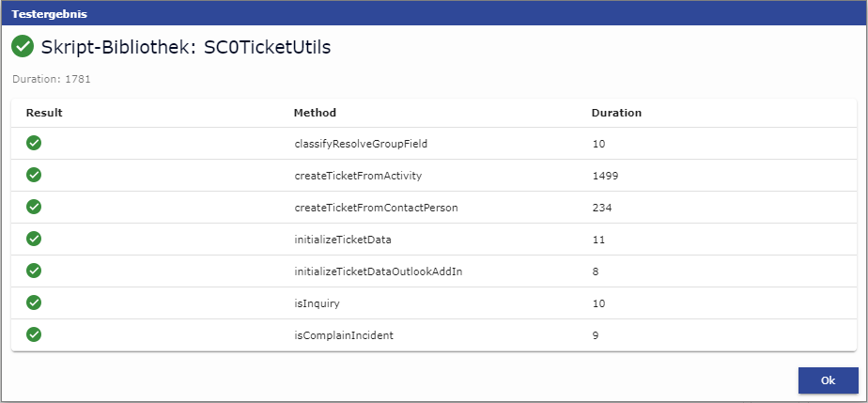Click the Result column header
The image size is (868, 403).
pos(44,113)
